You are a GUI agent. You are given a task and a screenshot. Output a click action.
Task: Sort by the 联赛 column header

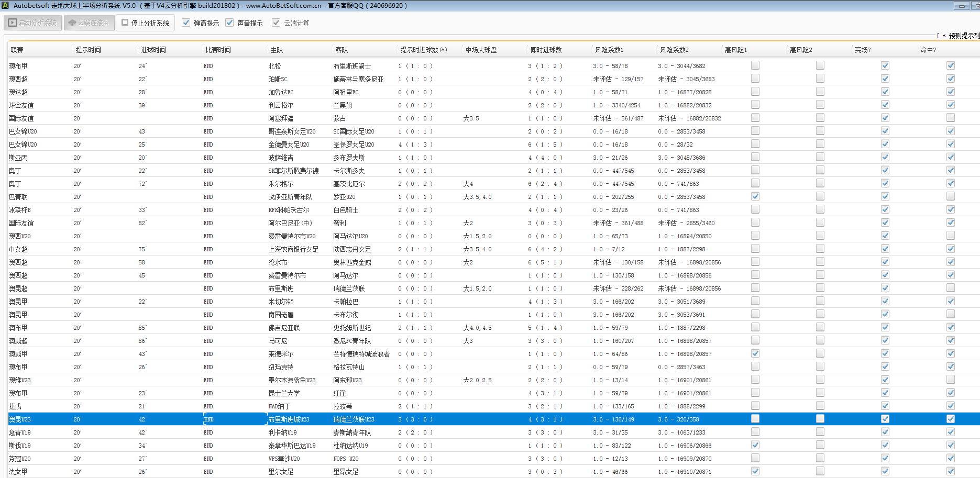pos(17,50)
